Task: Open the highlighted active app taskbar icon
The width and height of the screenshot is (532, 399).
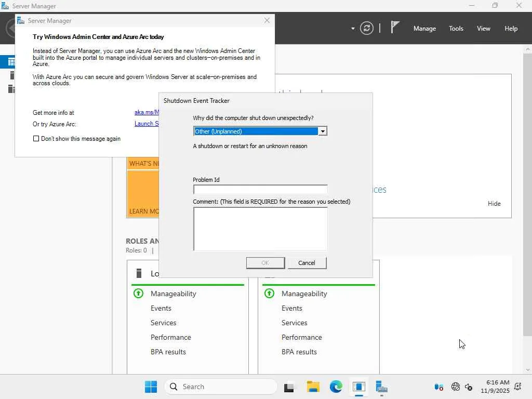Action: [358, 387]
